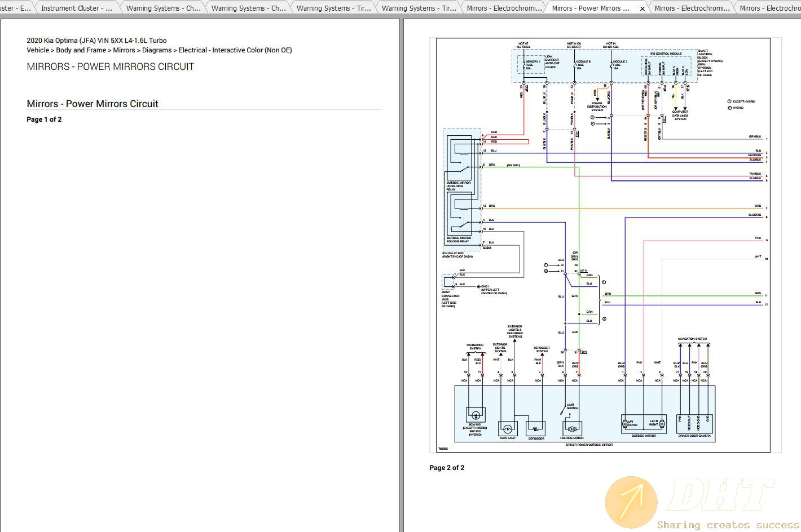The width and height of the screenshot is (801, 532).
Task: Select the active Mirrors - Power Mirrors tab
Action: point(591,8)
